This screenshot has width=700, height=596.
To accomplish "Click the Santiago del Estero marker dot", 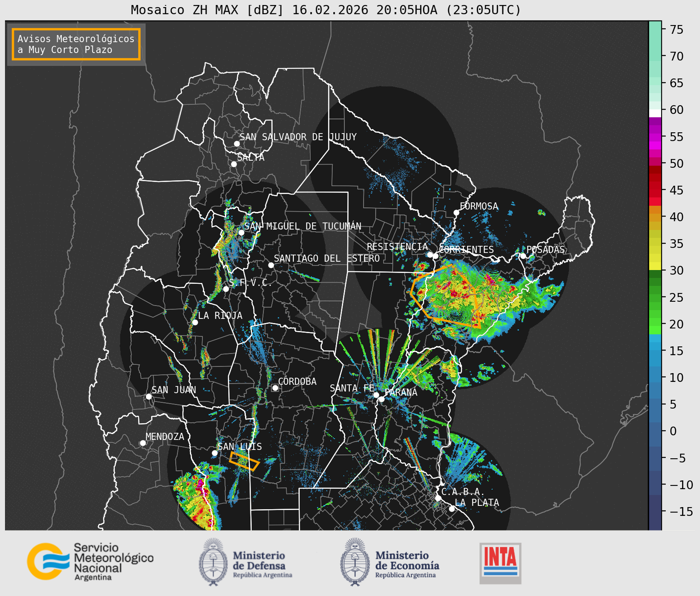I will pyautogui.click(x=271, y=265).
